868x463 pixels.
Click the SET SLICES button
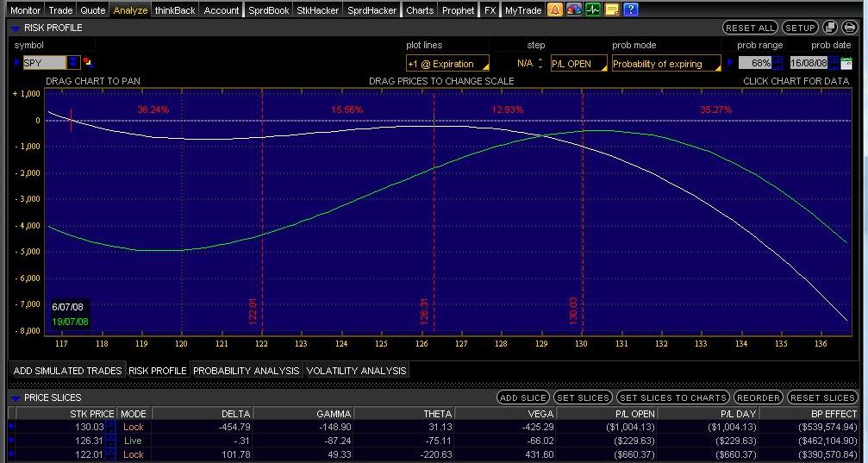tap(583, 397)
